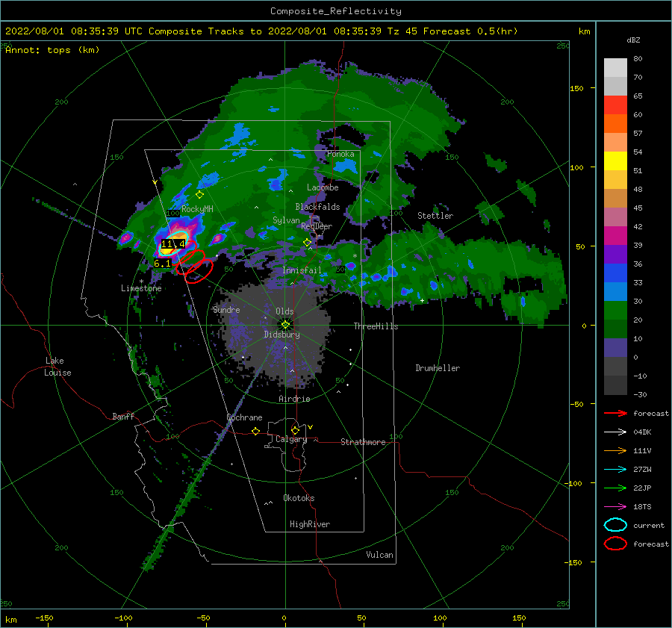Click the cyan current ellipse legend icon
Image resolution: width=672 pixels, height=628 pixels.
(615, 525)
